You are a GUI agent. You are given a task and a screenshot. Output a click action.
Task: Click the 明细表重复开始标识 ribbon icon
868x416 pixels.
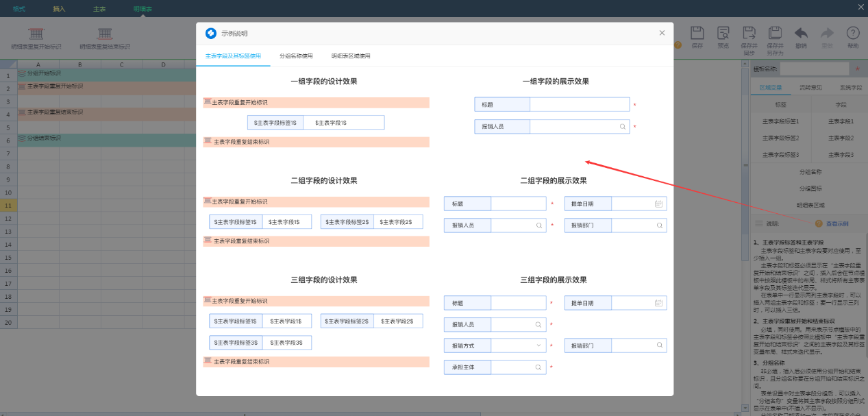pos(36,34)
